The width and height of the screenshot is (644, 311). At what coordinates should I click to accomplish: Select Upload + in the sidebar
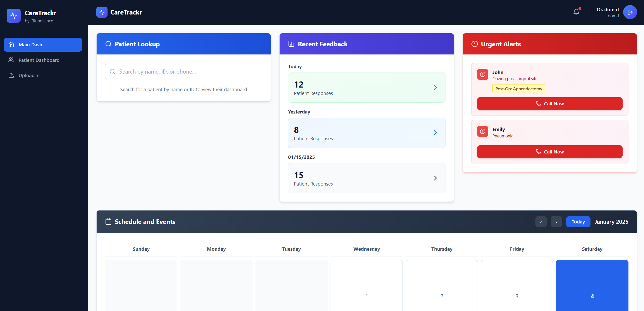pos(29,75)
